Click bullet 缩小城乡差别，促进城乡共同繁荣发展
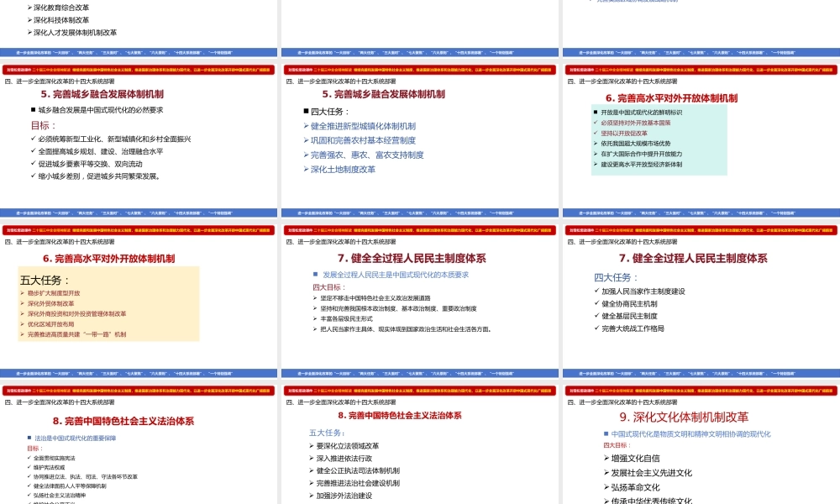 click(100, 176)
